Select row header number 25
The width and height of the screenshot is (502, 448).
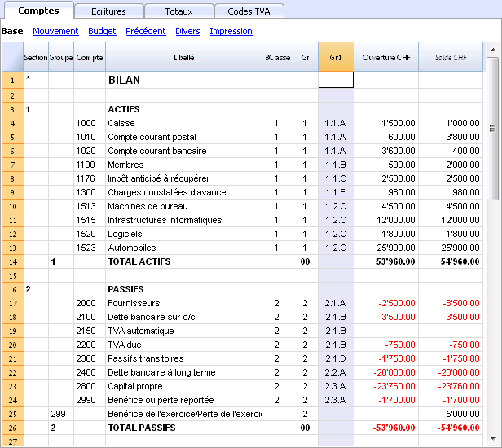click(x=13, y=414)
